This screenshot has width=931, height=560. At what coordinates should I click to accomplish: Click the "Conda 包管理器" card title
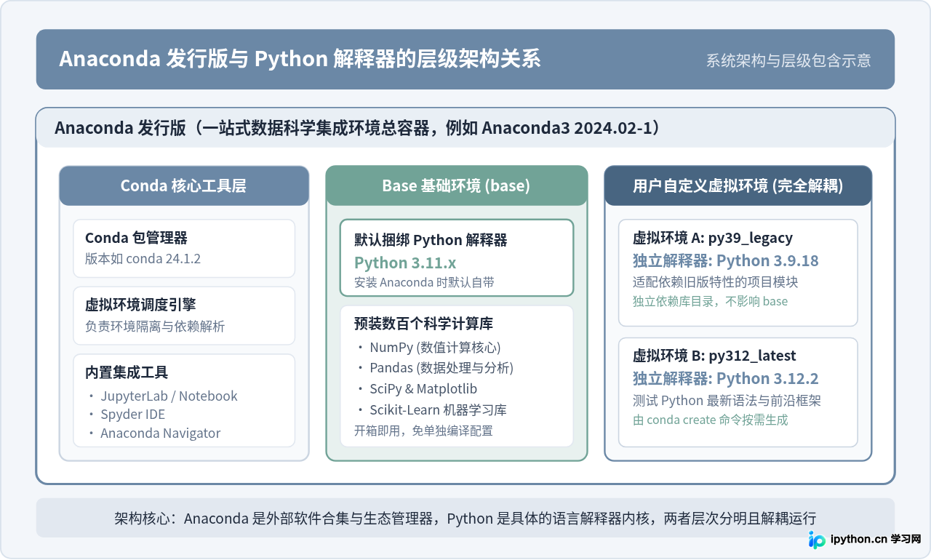pos(136,238)
